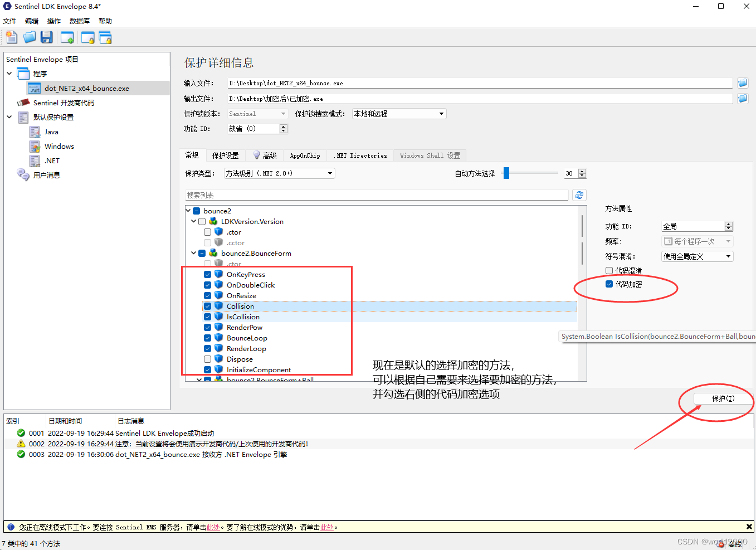Viewport: 756px width, 550px height.
Task: Click the info icon in offline notice bar
Action: tap(11, 527)
